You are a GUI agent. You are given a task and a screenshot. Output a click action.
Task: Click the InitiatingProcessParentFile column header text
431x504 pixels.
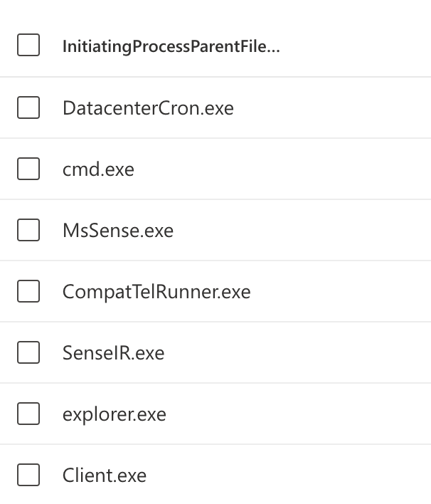pos(171,47)
